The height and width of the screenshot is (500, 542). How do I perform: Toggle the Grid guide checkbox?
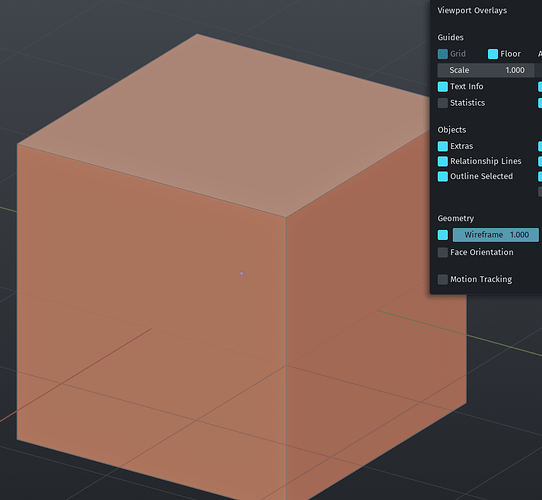coord(442,54)
